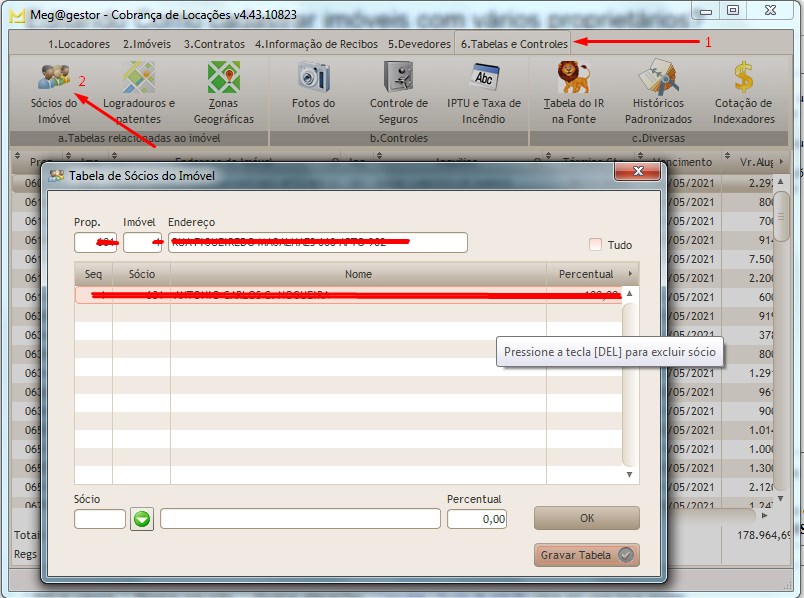Image resolution: width=804 pixels, height=598 pixels.
Task: Click Gravar Tabela button
Action: pyautogui.click(x=586, y=555)
